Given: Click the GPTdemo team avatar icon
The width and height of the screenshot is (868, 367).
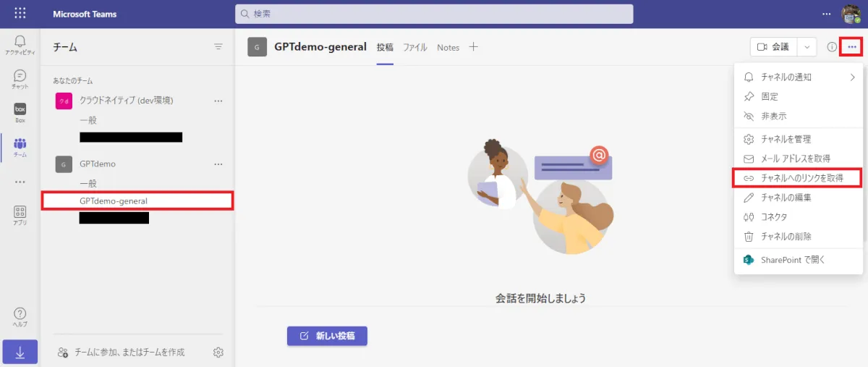Looking at the screenshot, I should click(x=64, y=164).
